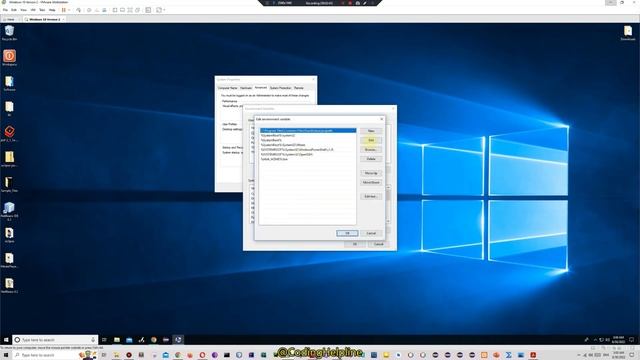Click the VMware send Ctrl+Alt+Del icon

pyautogui.click(x=78, y=10)
